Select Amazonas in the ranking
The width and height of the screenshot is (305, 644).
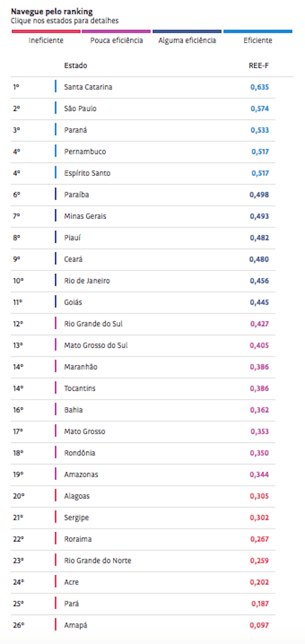coord(81,474)
